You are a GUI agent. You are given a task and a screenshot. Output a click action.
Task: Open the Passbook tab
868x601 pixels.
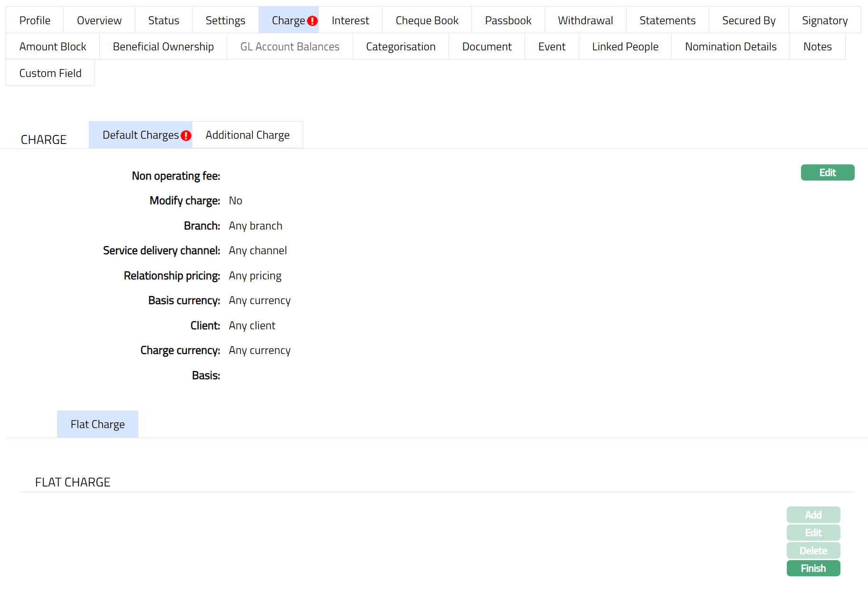(508, 20)
